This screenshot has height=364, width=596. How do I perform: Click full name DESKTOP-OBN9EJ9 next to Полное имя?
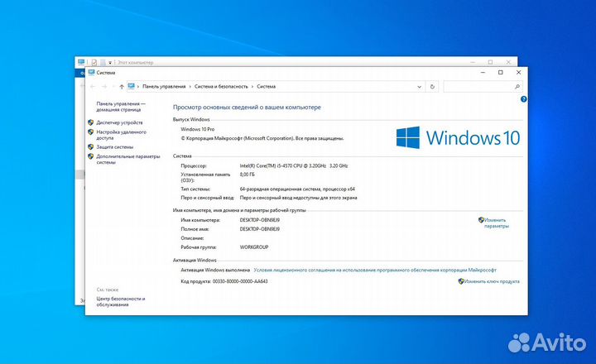point(260,229)
